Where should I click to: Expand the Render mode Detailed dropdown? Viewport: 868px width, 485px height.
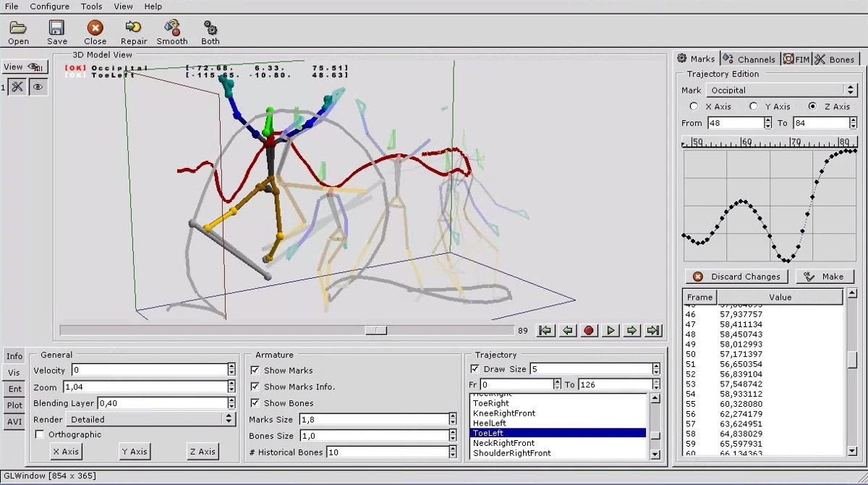(x=229, y=419)
